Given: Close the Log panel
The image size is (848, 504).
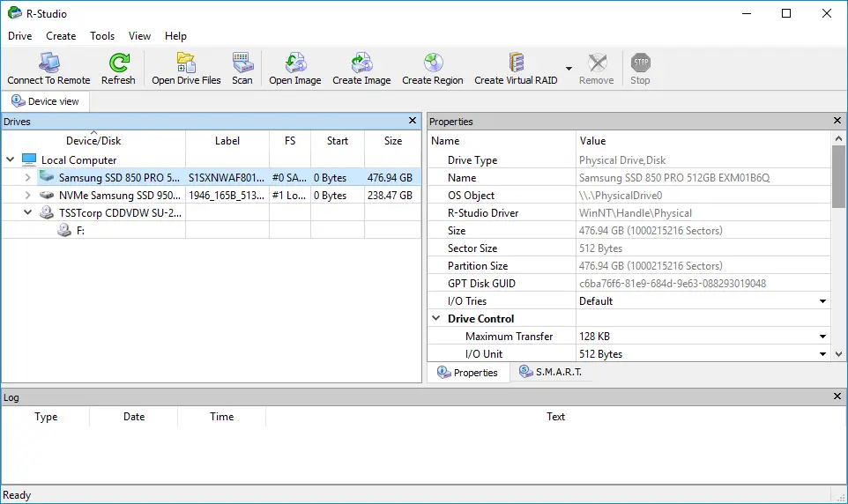Looking at the screenshot, I should [837, 397].
